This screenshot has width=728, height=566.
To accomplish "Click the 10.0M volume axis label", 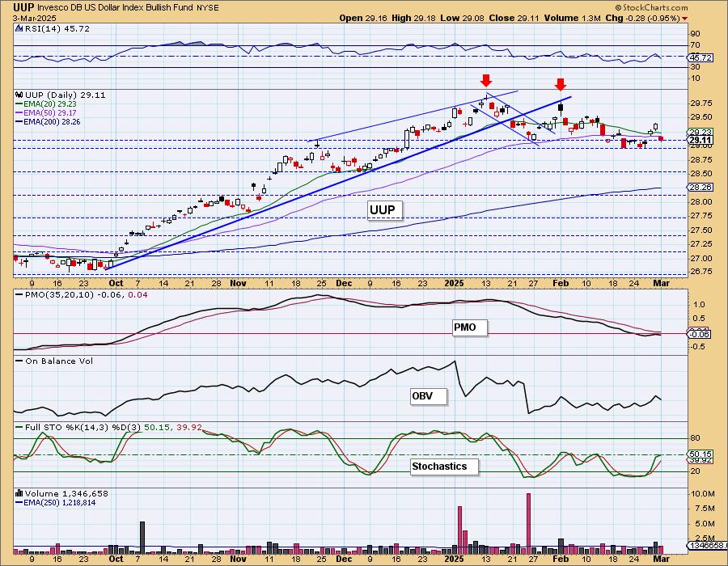I will [x=703, y=494].
